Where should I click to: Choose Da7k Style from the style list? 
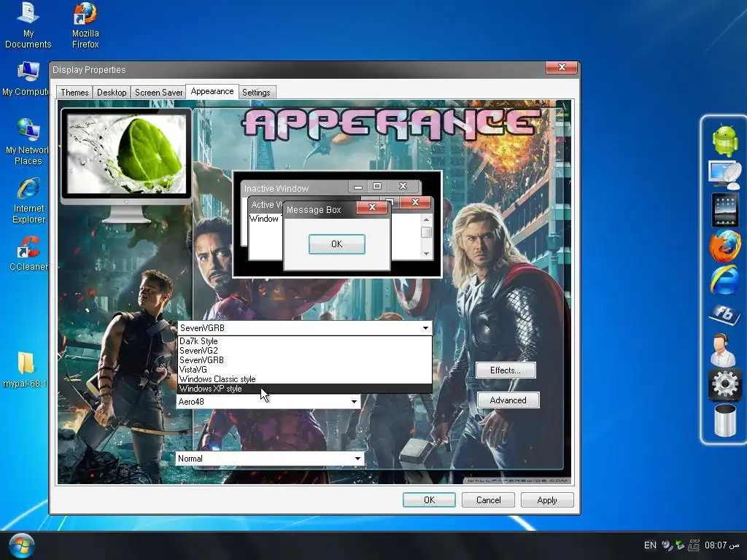(304, 341)
